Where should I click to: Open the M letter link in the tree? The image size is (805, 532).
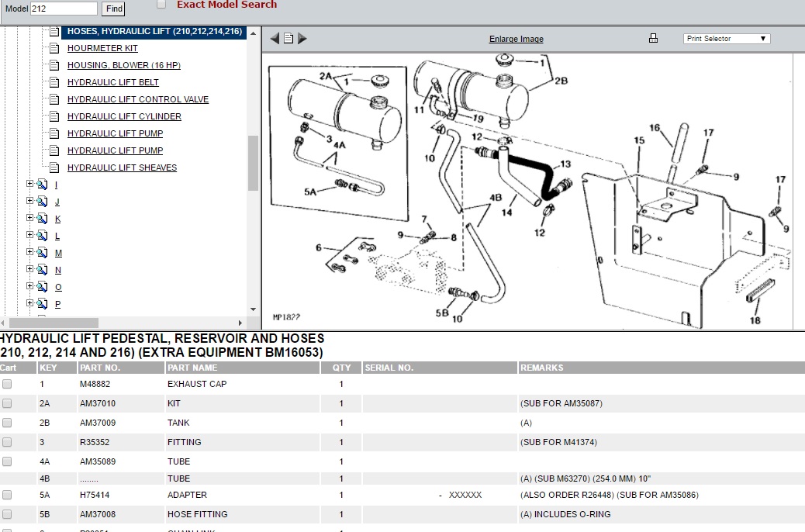point(58,253)
